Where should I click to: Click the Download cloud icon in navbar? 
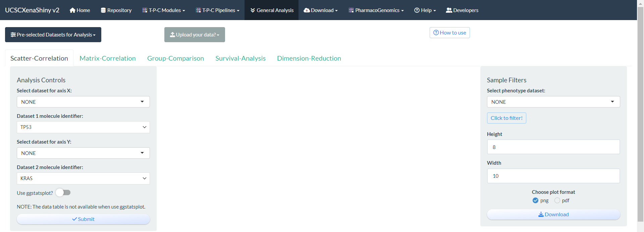point(307,10)
